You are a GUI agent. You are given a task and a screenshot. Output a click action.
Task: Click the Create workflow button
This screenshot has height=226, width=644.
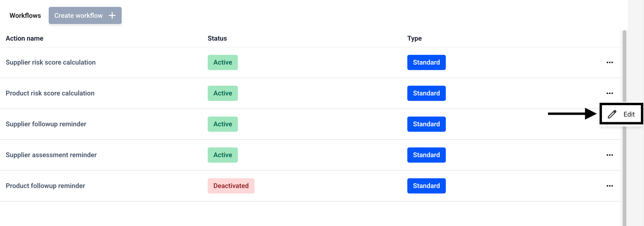point(85,15)
